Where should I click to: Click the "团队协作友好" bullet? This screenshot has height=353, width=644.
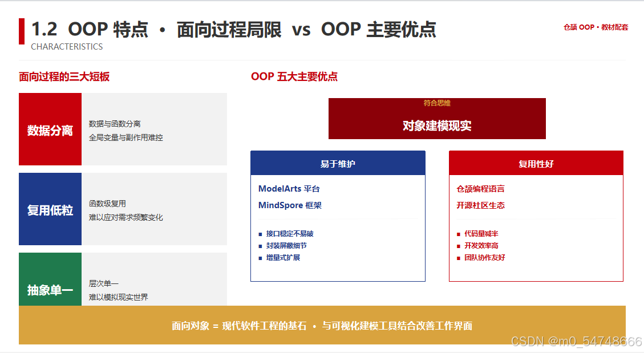pyautogui.click(x=485, y=257)
